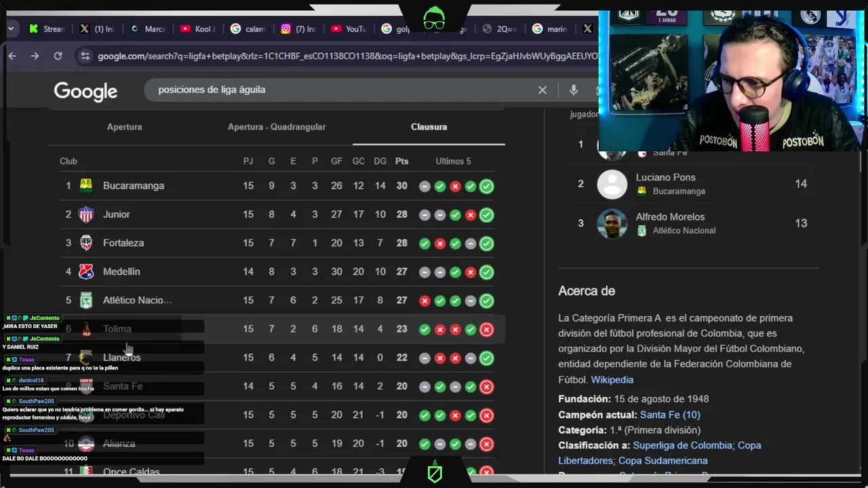Click Alfredo Morelos player photo
The width and height of the screenshot is (868, 488).
pos(612,224)
